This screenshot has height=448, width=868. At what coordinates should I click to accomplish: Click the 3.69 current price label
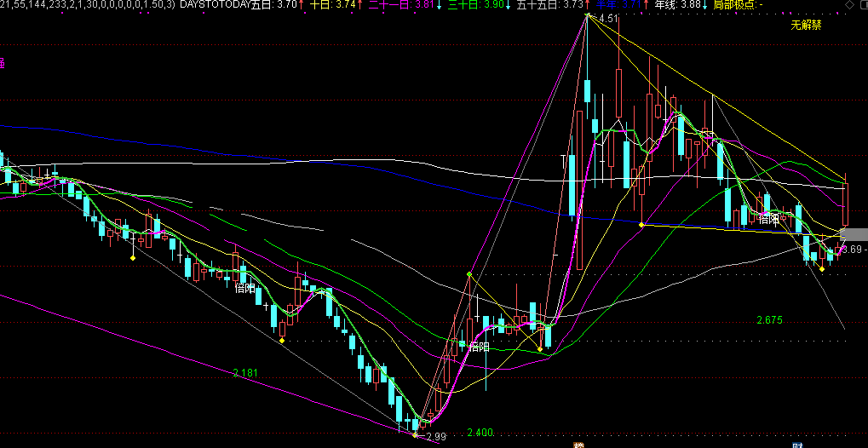coord(852,250)
